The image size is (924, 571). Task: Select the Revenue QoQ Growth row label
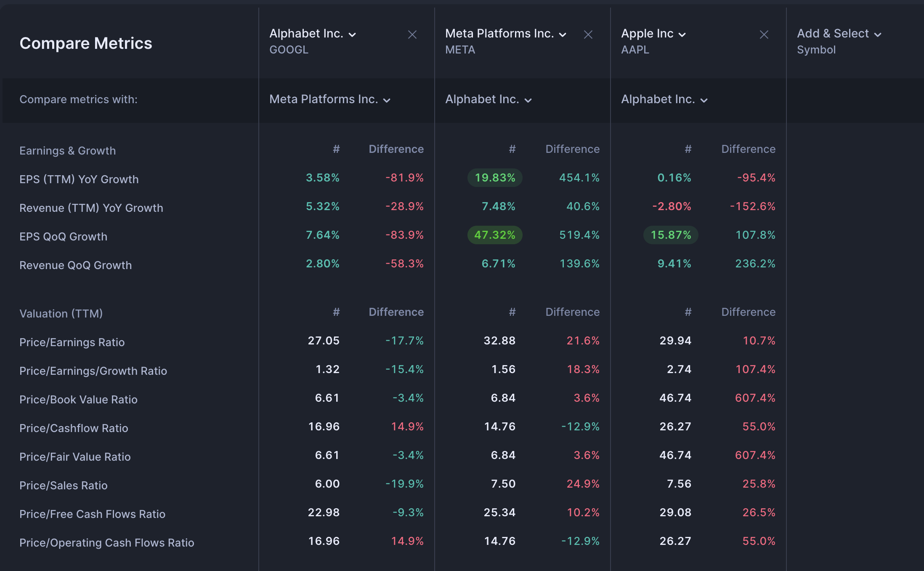click(76, 265)
